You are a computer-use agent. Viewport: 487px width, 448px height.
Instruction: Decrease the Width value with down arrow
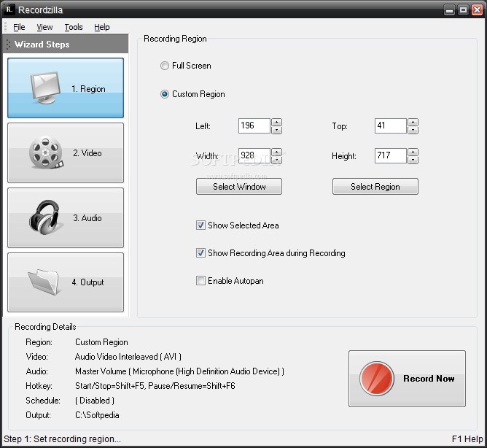[x=276, y=160]
